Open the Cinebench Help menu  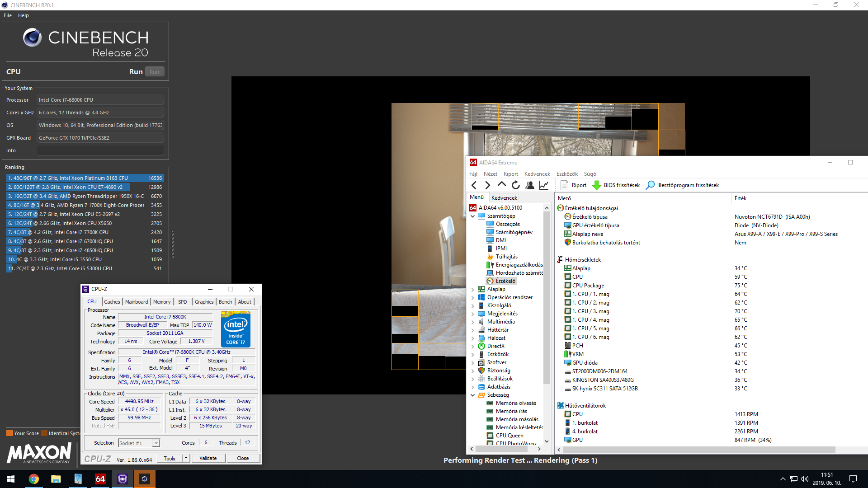[x=24, y=15]
